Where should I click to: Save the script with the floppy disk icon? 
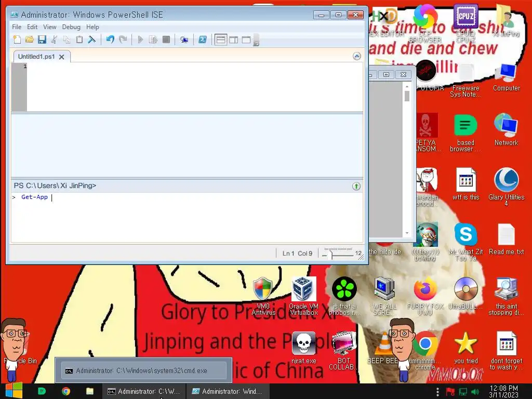click(42, 39)
